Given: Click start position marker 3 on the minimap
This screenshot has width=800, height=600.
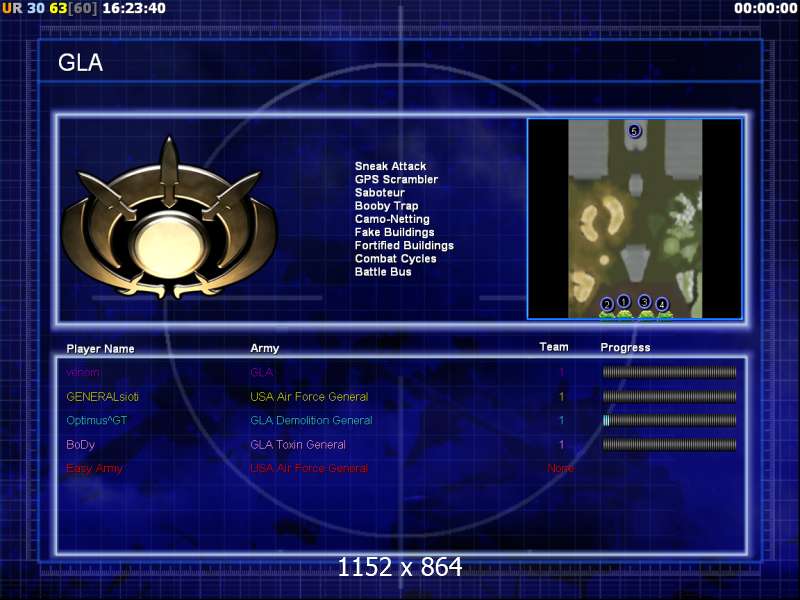Looking at the screenshot, I should coord(644,302).
